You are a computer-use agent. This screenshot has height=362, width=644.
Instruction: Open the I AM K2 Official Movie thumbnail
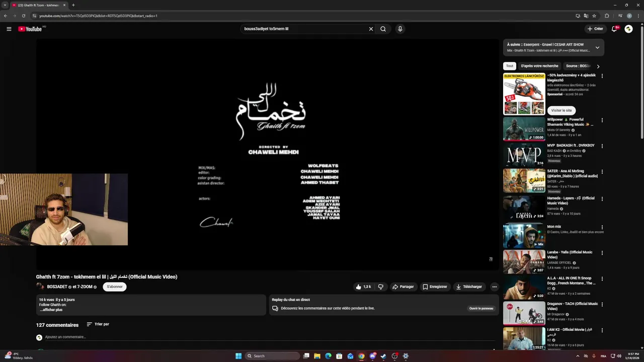tap(524, 338)
